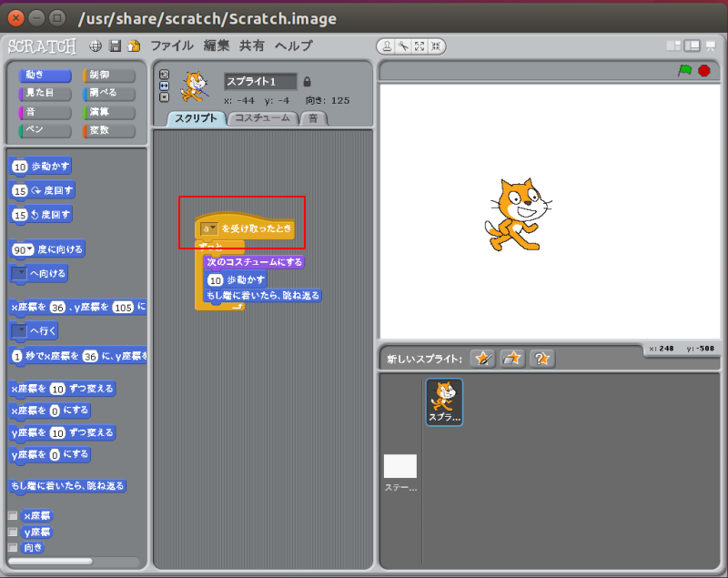
Task: Click the save project floppy icon
Action: click(115, 46)
